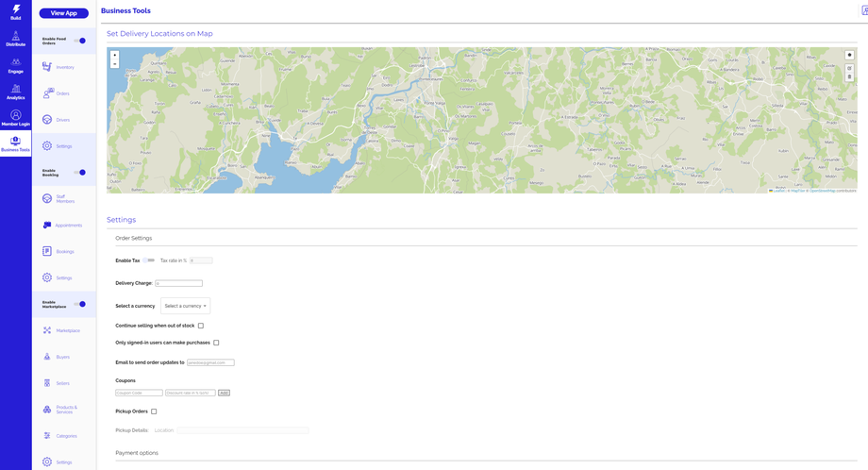The image size is (868, 470).
Task: Click the Add coupon button
Action: pyautogui.click(x=224, y=393)
